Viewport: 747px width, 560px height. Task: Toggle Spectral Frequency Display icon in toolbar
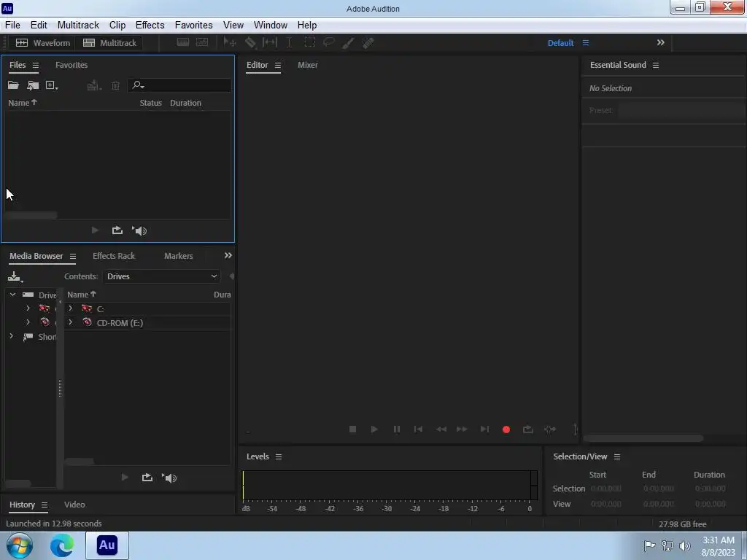point(183,42)
